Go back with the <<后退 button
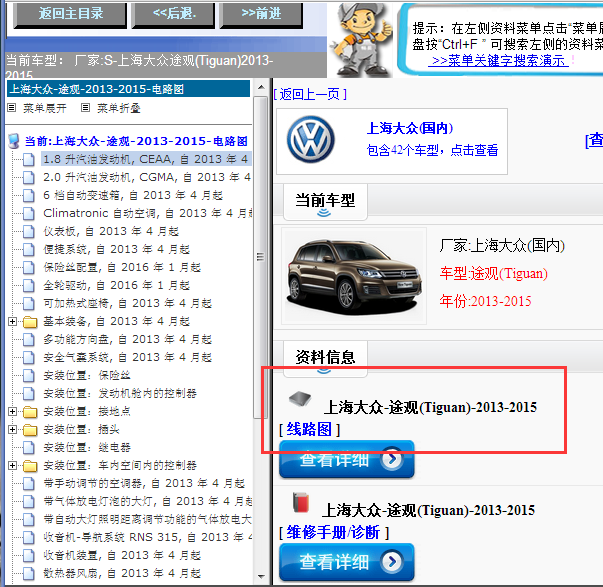Screen dimensions: 603x587 click(x=173, y=15)
